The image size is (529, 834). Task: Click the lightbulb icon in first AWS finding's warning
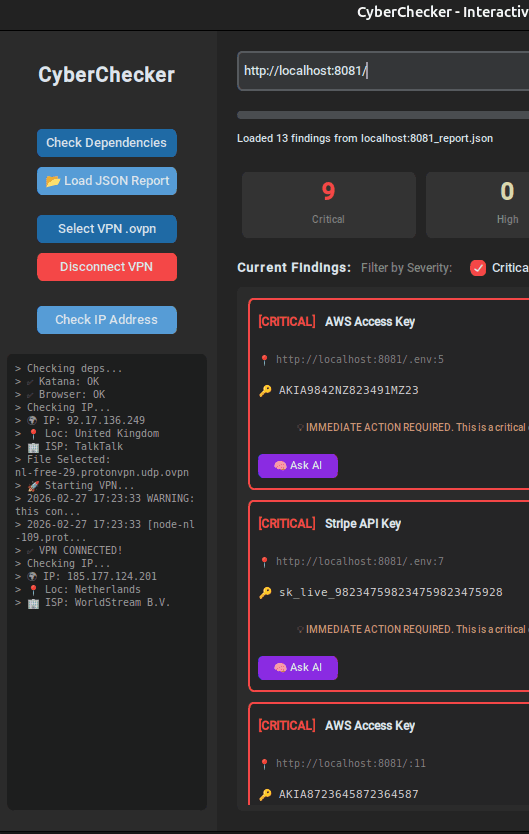coord(300,428)
